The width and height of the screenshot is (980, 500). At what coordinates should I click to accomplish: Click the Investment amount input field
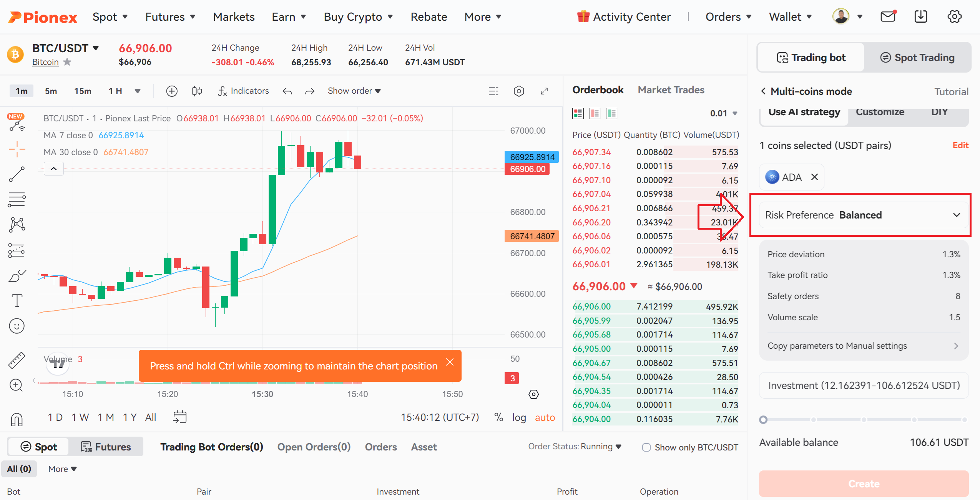tap(864, 385)
